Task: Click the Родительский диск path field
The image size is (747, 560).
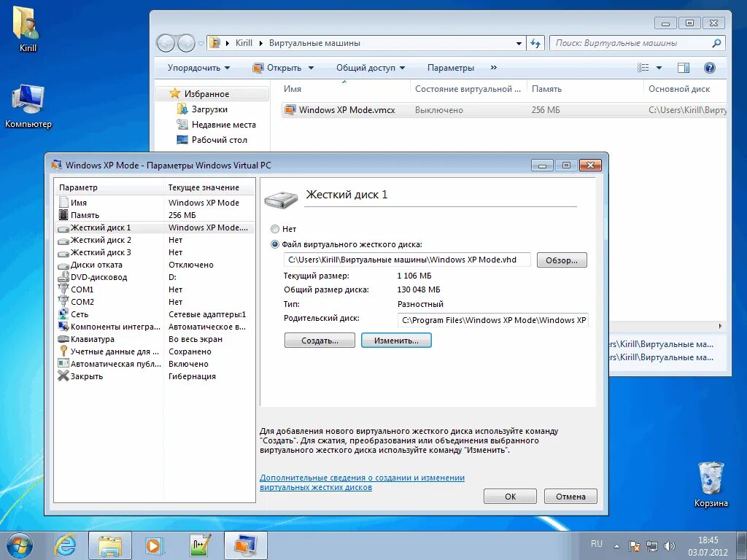Action: [x=493, y=320]
